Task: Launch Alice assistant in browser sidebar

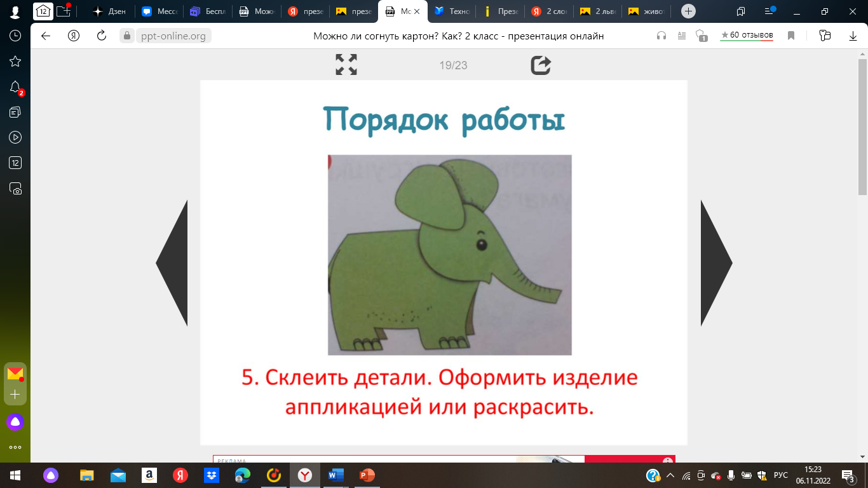Action: [x=15, y=421]
